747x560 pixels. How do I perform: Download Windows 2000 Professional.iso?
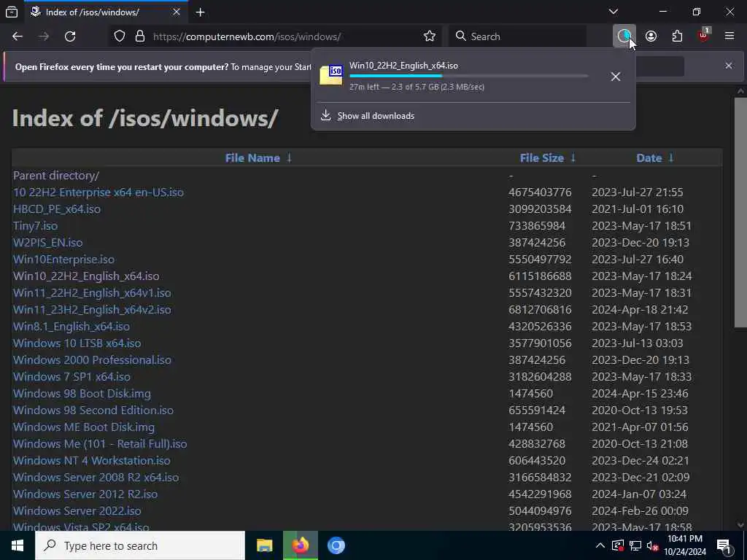(92, 359)
